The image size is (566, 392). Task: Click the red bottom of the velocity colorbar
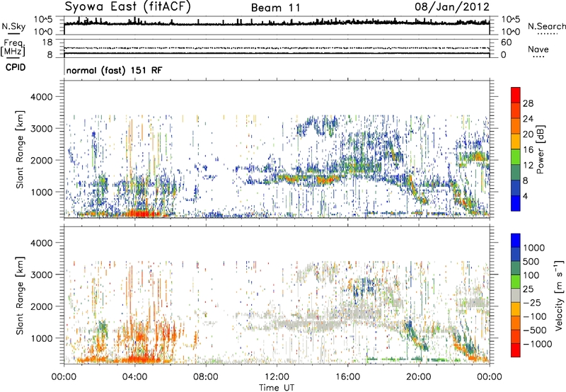[x=516, y=350]
